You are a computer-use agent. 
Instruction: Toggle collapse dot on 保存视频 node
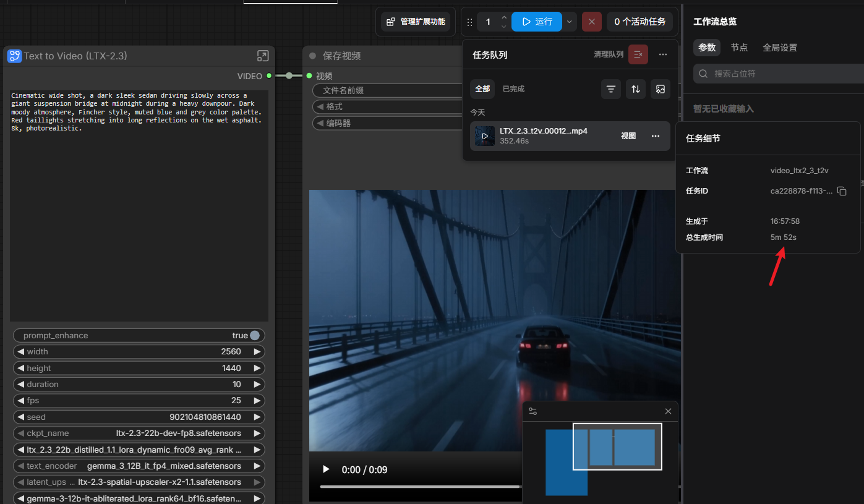tap(312, 56)
